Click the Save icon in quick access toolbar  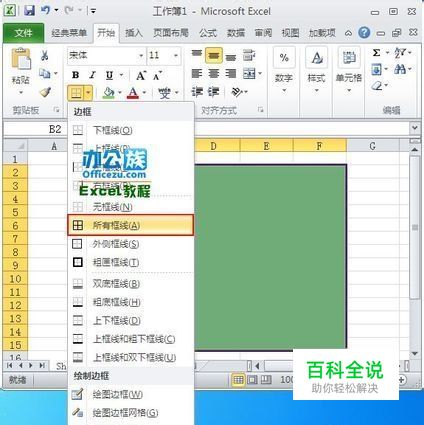pos(29,11)
